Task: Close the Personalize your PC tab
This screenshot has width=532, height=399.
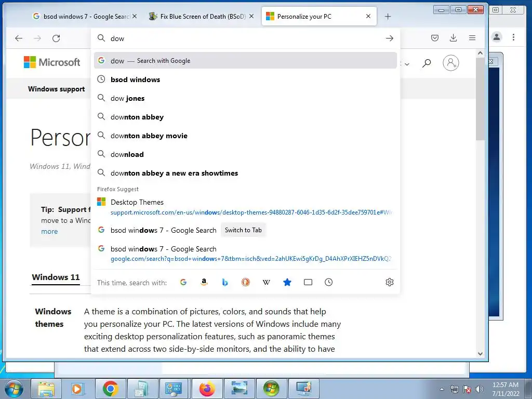Action: 368,16
